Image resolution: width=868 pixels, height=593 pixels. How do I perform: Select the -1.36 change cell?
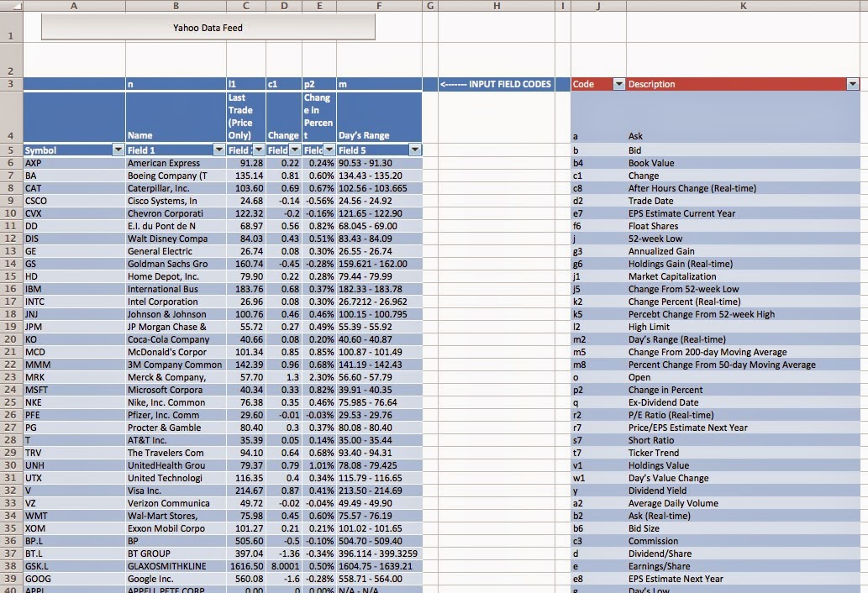[x=284, y=554]
